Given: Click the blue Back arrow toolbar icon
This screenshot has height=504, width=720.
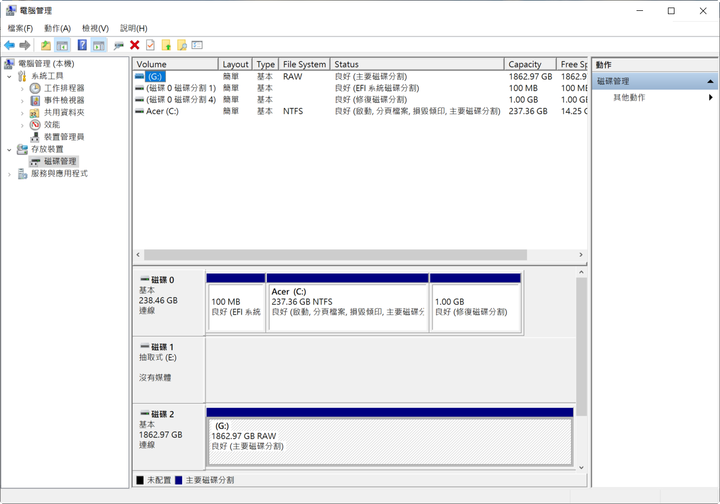Looking at the screenshot, I should pos(9,45).
